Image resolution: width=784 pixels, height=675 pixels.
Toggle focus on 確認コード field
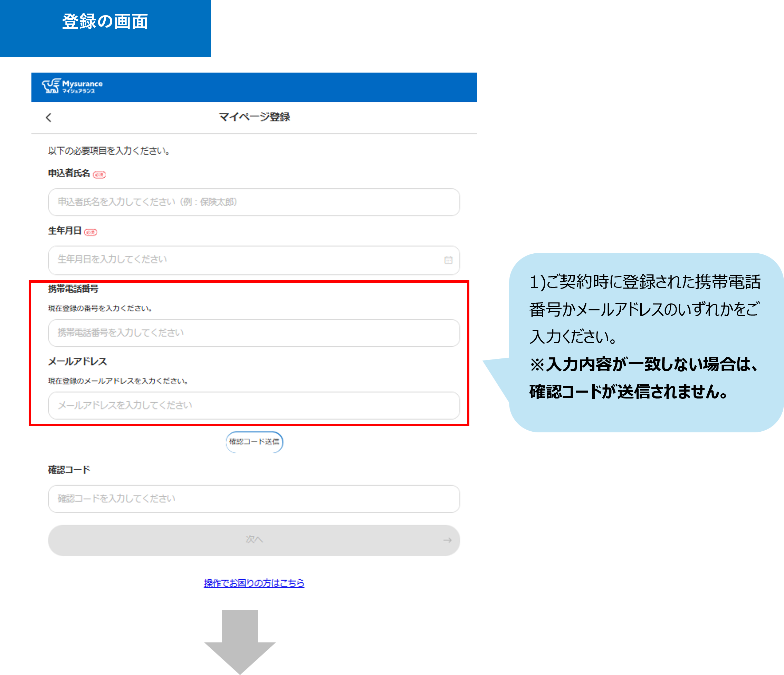coord(254,499)
